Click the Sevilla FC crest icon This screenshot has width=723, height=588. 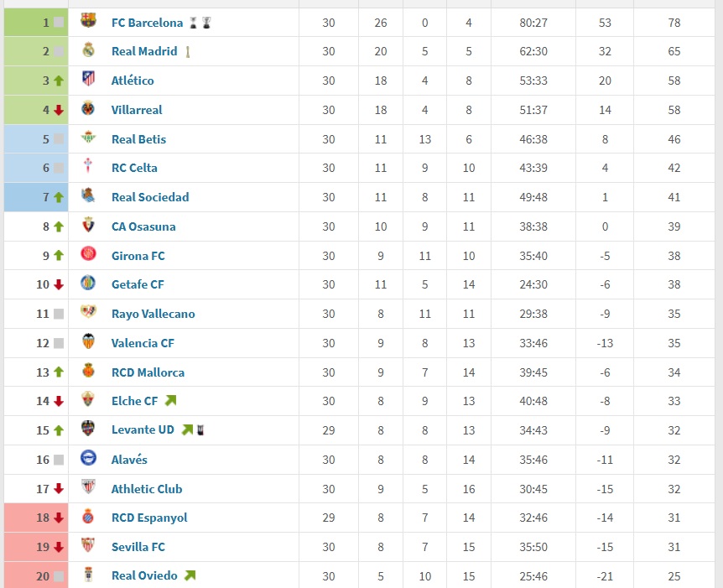pyautogui.click(x=88, y=547)
